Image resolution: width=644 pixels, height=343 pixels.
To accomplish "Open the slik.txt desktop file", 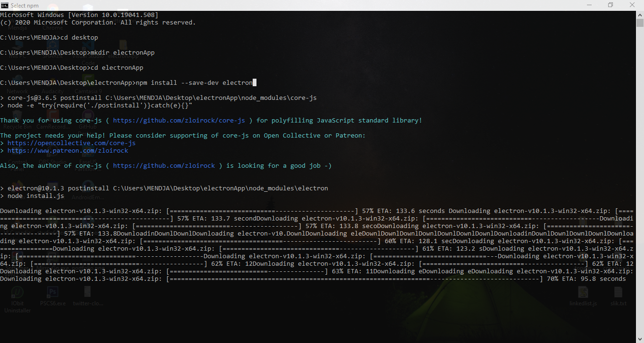I will tap(618, 291).
